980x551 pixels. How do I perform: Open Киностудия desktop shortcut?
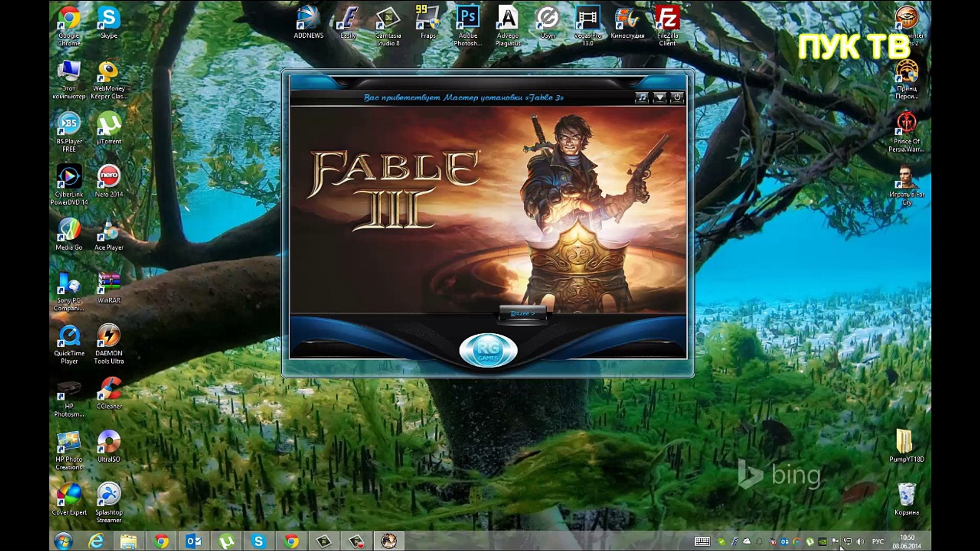pyautogui.click(x=627, y=22)
